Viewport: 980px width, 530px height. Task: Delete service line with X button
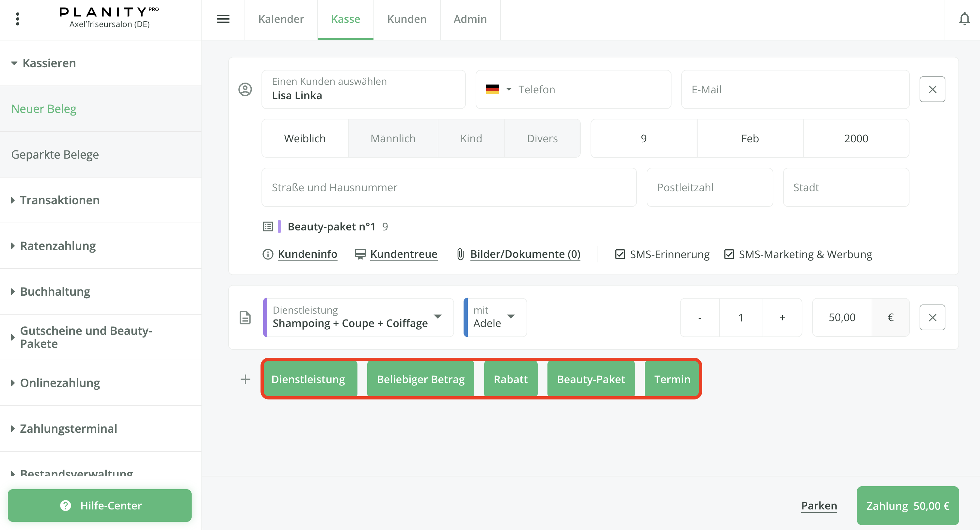(932, 318)
